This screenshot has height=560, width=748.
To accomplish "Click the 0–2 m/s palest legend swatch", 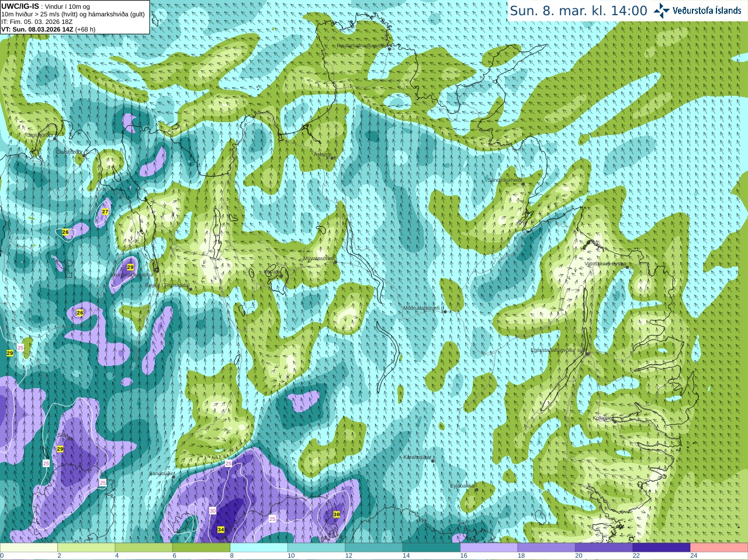I will [x=29, y=548].
